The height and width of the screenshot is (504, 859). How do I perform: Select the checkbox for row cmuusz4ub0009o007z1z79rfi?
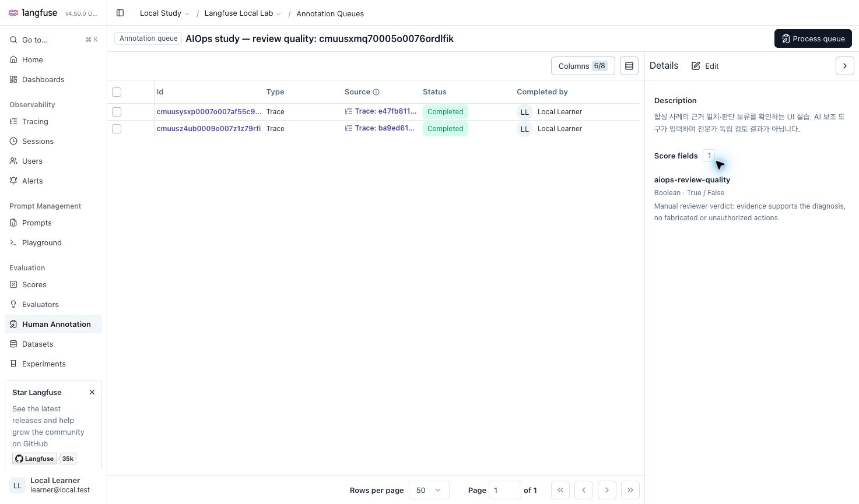[x=117, y=129]
